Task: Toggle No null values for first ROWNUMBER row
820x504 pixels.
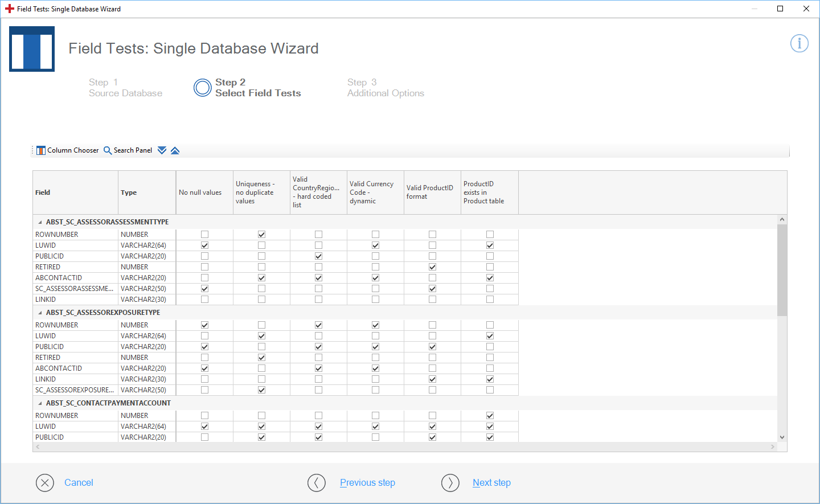Action: click(204, 235)
